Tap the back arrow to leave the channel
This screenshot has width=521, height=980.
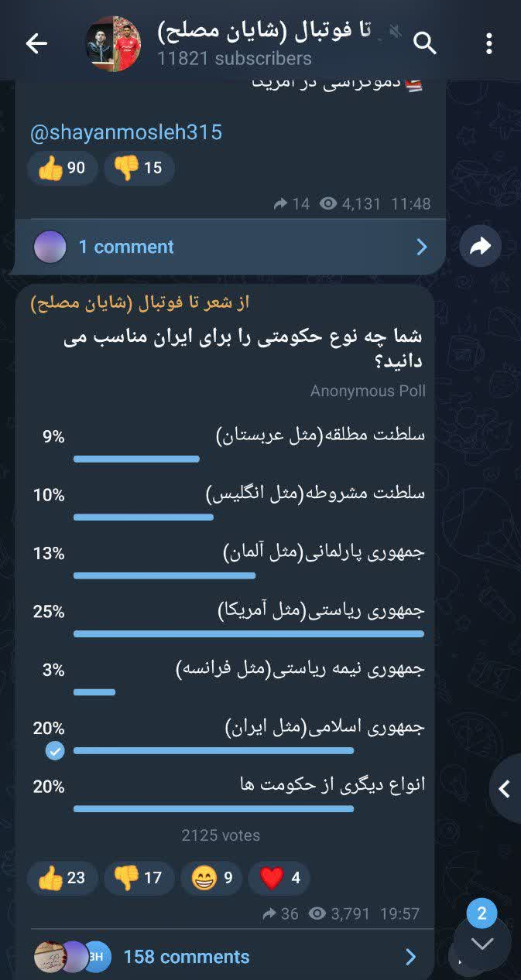[36, 44]
